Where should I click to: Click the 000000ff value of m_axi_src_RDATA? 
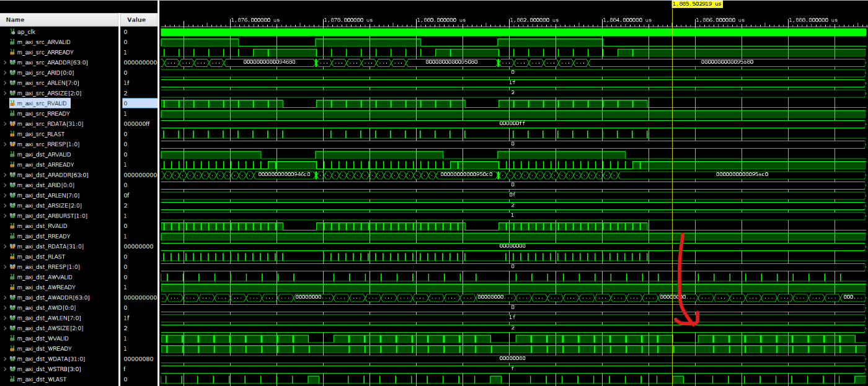136,123
